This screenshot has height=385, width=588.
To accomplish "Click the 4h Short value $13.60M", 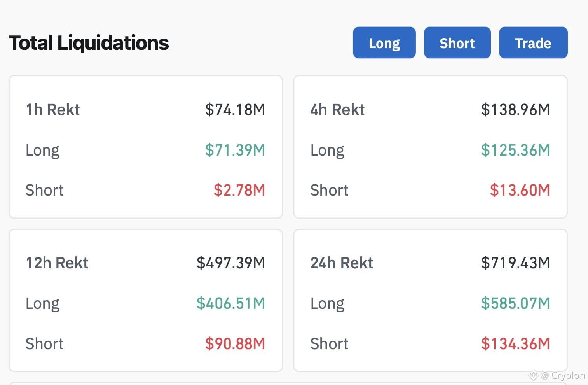I will [520, 190].
